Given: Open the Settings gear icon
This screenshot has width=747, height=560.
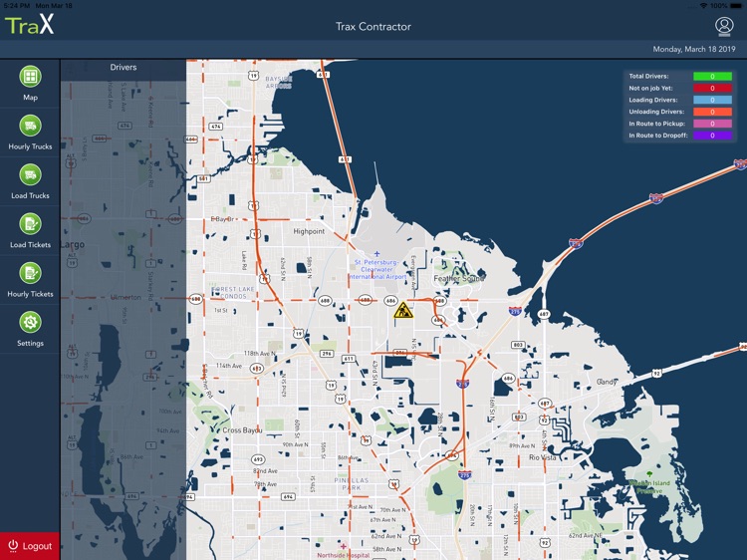Looking at the screenshot, I should pyautogui.click(x=30, y=323).
